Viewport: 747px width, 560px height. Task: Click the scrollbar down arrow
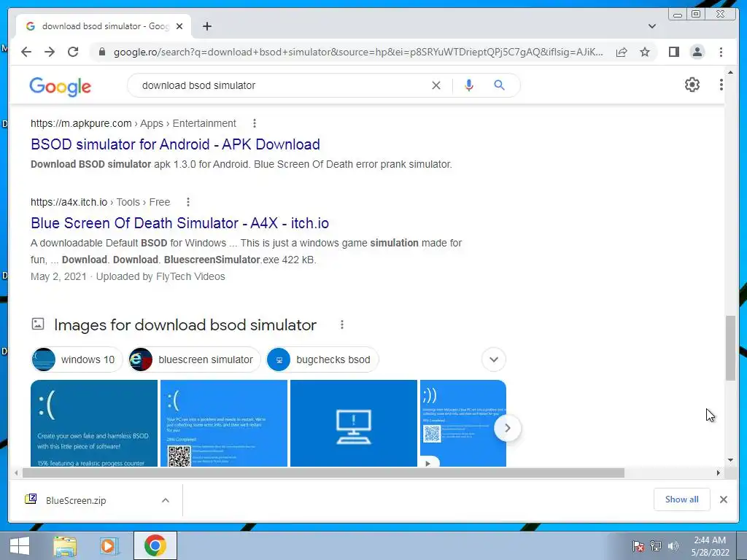[730, 460]
